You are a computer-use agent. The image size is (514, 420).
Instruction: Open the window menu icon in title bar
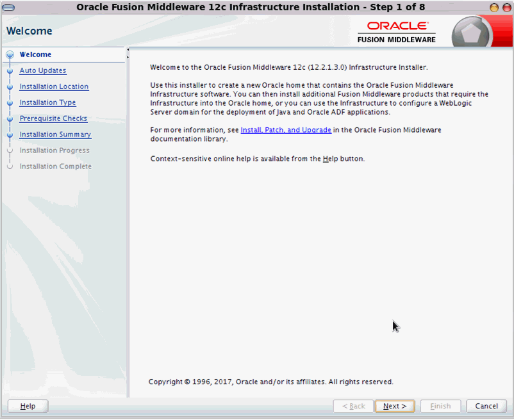tap(8, 7)
